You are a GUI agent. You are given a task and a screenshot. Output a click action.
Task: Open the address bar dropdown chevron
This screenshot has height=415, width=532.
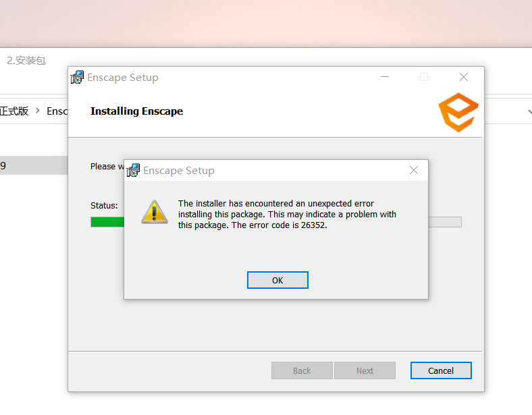point(529,111)
